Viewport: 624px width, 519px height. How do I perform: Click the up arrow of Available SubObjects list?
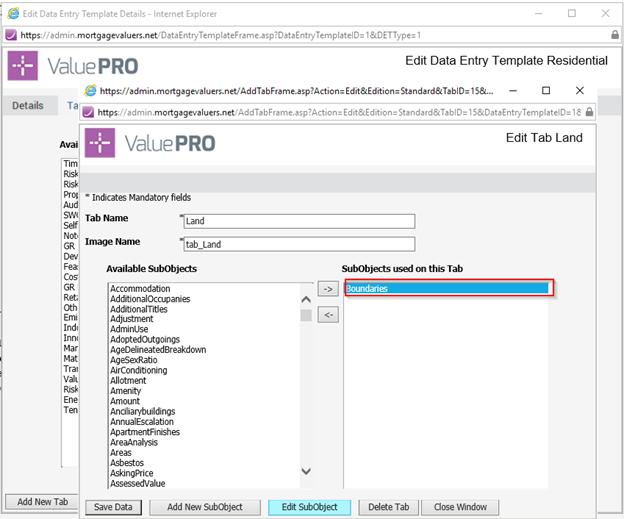[x=306, y=299]
